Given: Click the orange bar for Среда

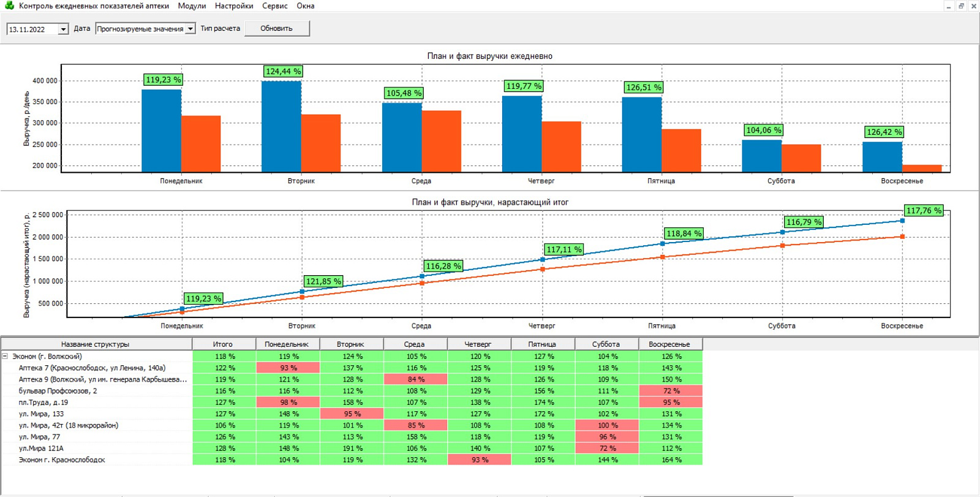Looking at the screenshot, I should (442, 141).
